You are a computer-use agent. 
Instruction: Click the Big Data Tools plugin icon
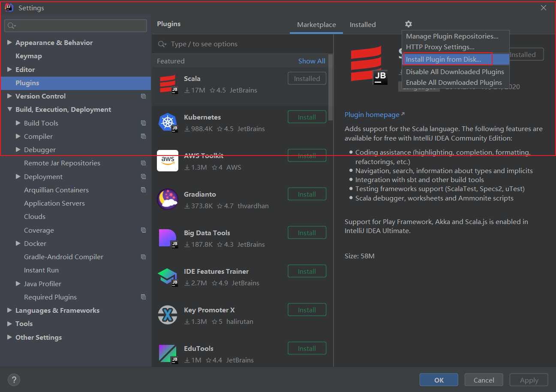tap(168, 238)
